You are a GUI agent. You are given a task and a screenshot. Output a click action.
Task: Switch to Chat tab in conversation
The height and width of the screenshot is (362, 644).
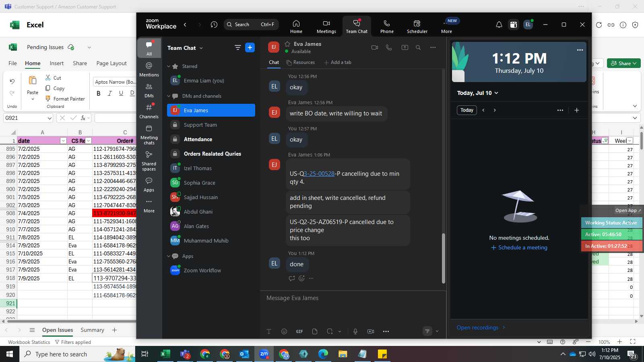274,62
